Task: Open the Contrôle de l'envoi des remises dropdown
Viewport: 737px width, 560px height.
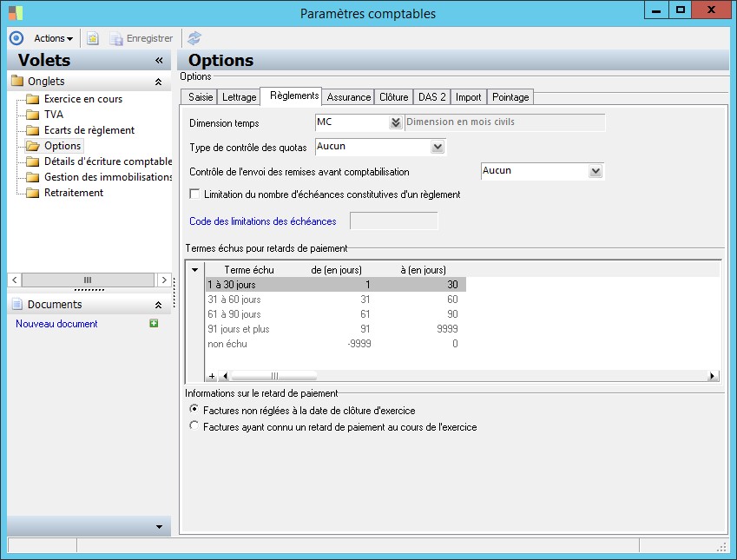Action: [595, 171]
